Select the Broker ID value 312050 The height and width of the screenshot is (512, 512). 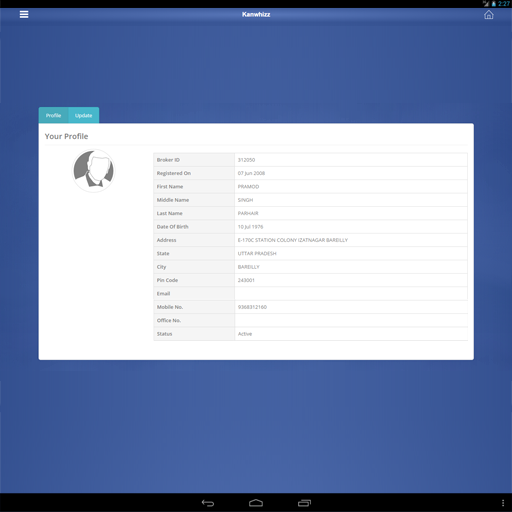click(246, 160)
